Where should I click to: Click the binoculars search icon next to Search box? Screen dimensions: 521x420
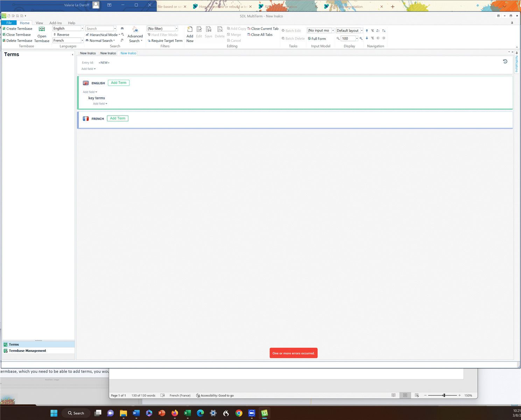[x=122, y=29]
